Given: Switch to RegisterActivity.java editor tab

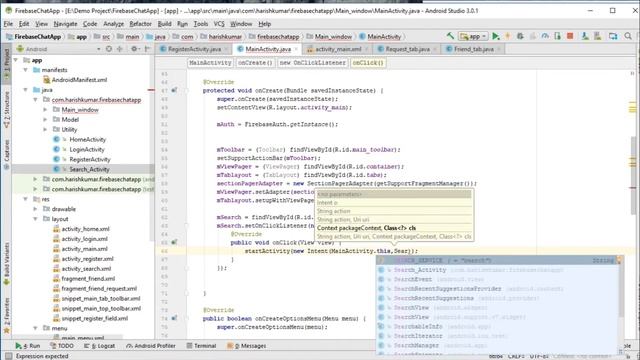Looking at the screenshot, I should point(195,49).
